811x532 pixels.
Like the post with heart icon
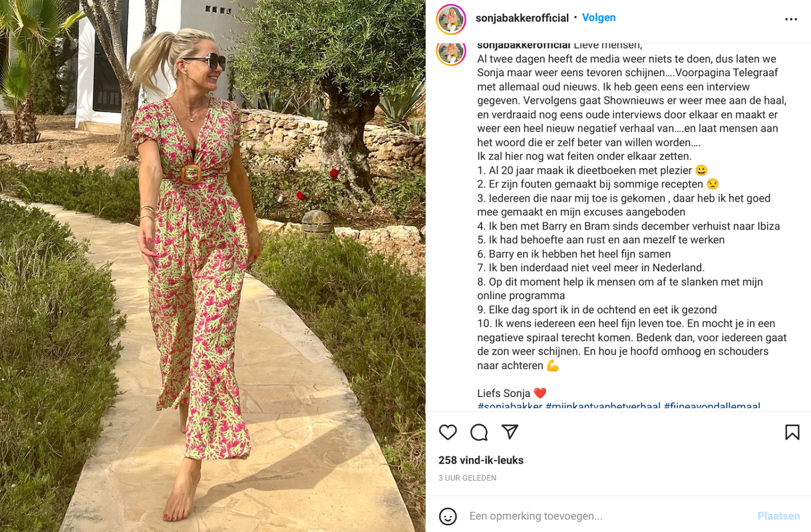[x=448, y=432]
